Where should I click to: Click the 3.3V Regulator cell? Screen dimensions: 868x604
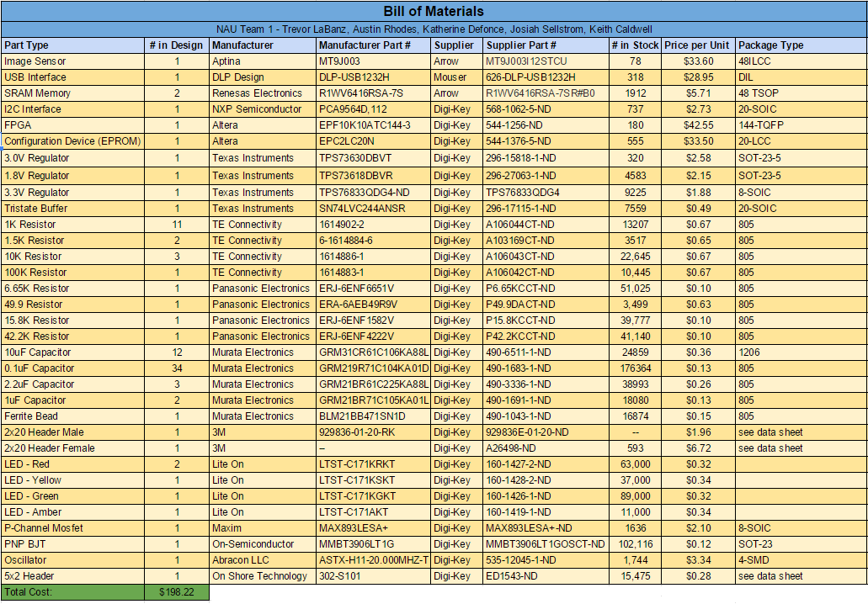pyautogui.click(x=72, y=193)
